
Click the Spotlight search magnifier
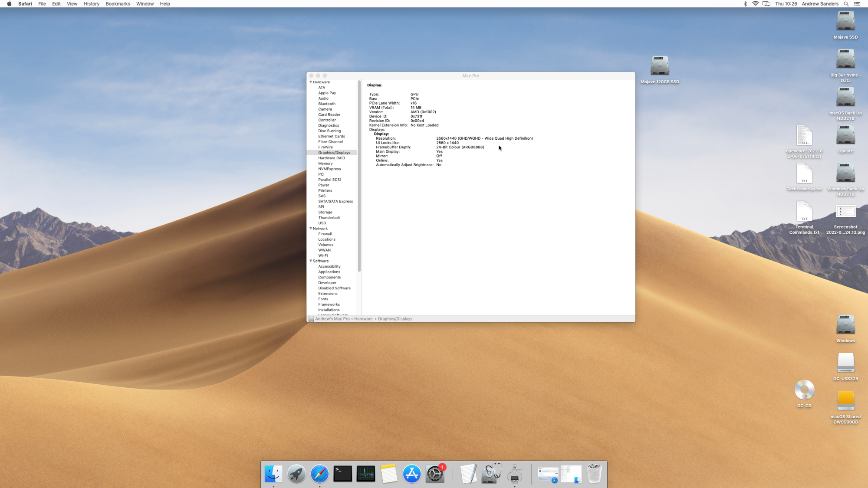(846, 4)
